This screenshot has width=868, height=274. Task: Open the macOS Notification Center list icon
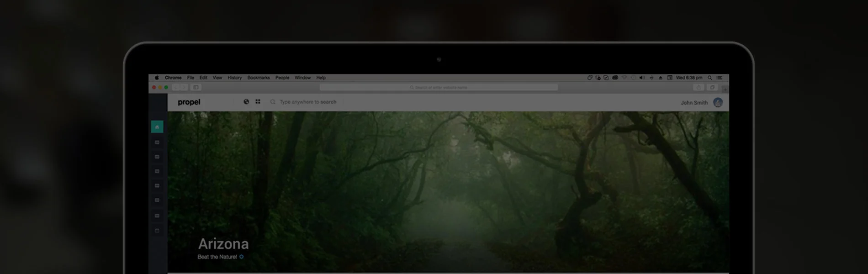pyautogui.click(x=720, y=78)
